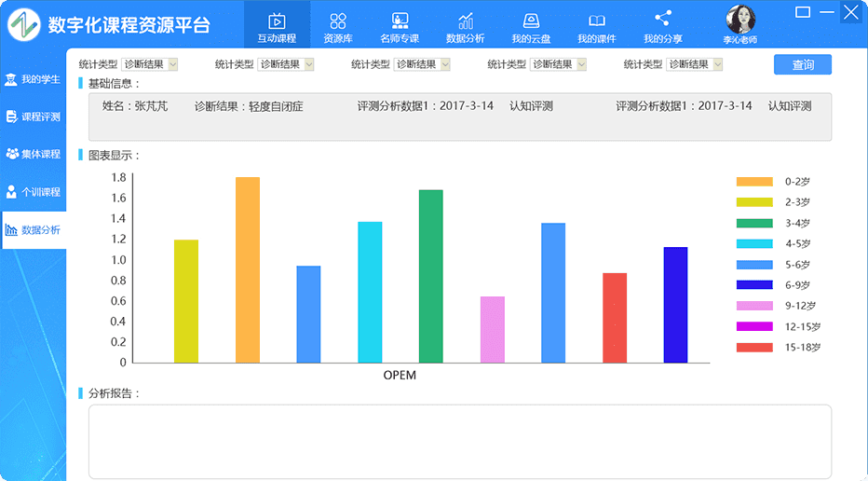This screenshot has height=481, width=868.
Task: Click the 我的分享 share icon
Action: click(x=662, y=19)
